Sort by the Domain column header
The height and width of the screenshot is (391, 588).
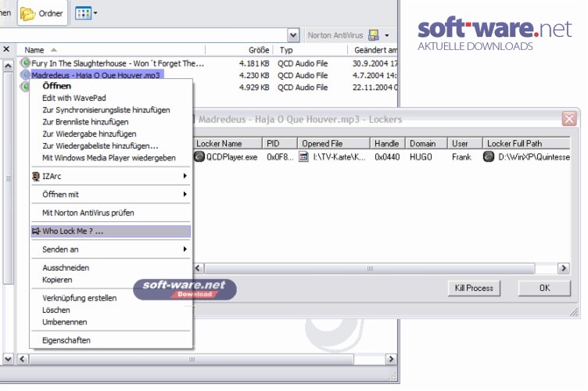(x=426, y=144)
